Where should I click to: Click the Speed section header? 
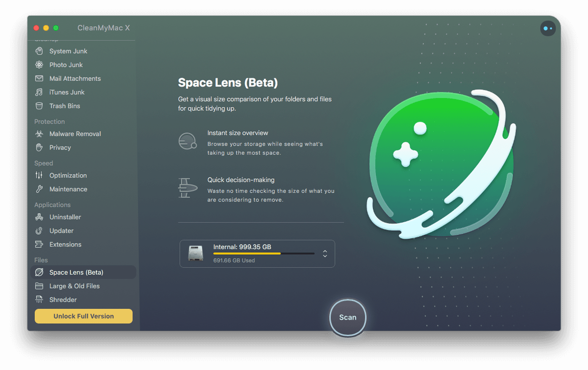click(44, 163)
